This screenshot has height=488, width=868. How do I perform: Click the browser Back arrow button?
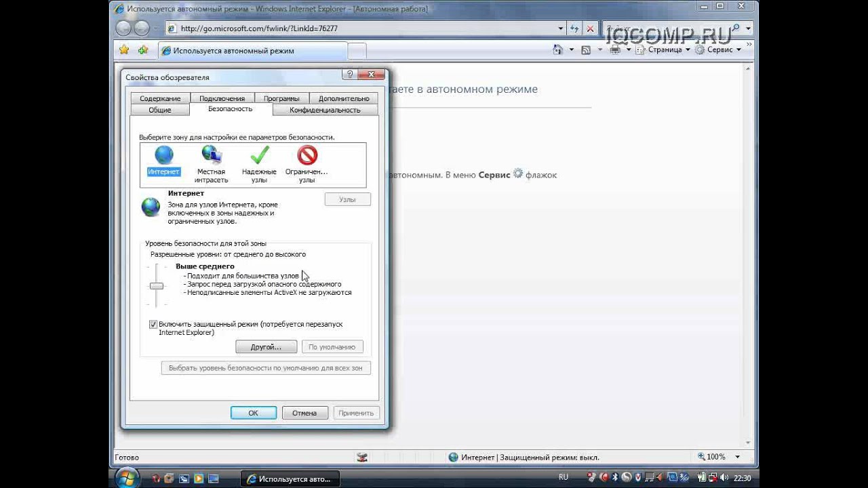pyautogui.click(x=123, y=28)
